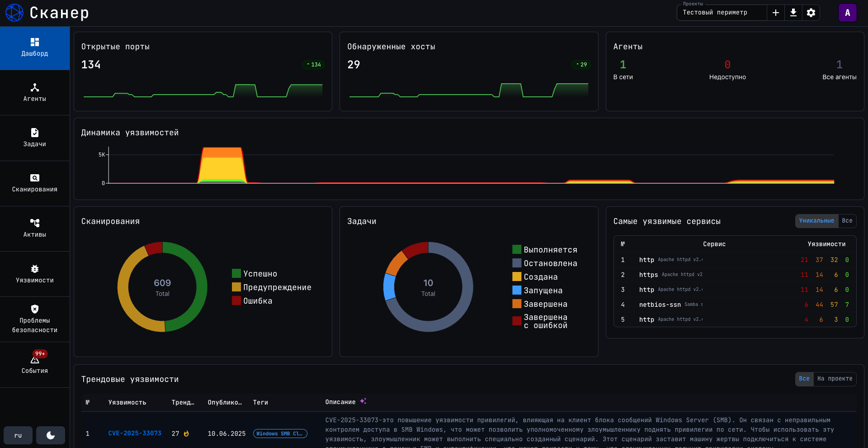Viewport: 868px width, 448px height.
Task: Open Проблемы безопасности shield section
Action: 35,319
